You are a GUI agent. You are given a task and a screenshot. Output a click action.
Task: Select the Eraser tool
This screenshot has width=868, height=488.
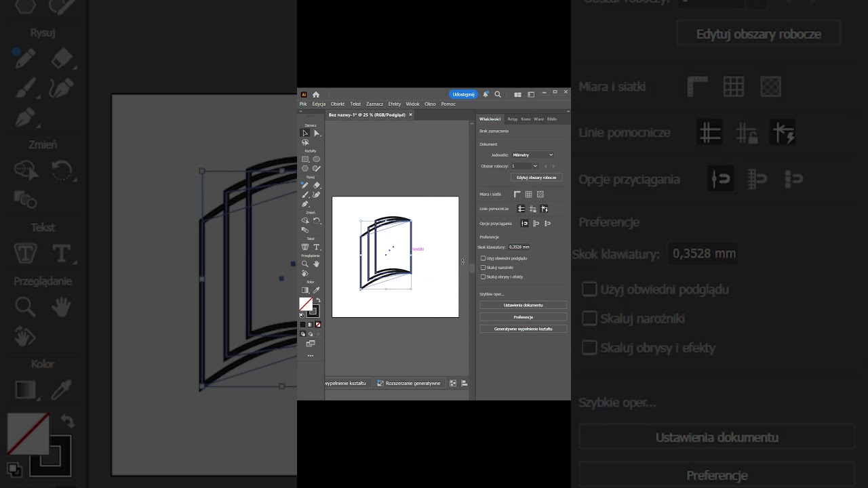317,184
